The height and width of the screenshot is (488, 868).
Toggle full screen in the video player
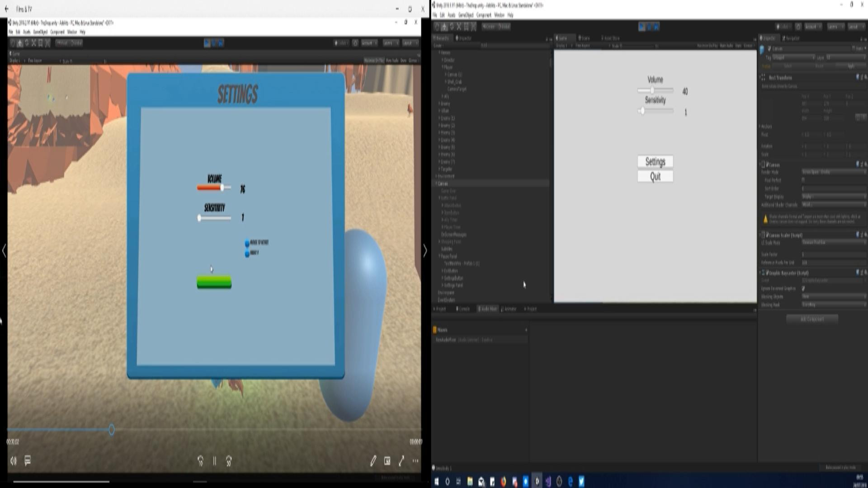(x=401, y=461)
